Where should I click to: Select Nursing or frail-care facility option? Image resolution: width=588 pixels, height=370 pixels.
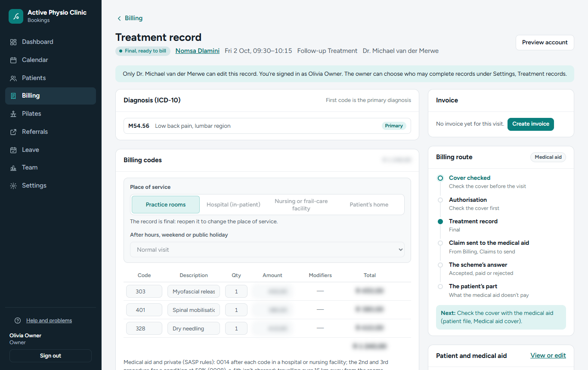pos(301,205)
